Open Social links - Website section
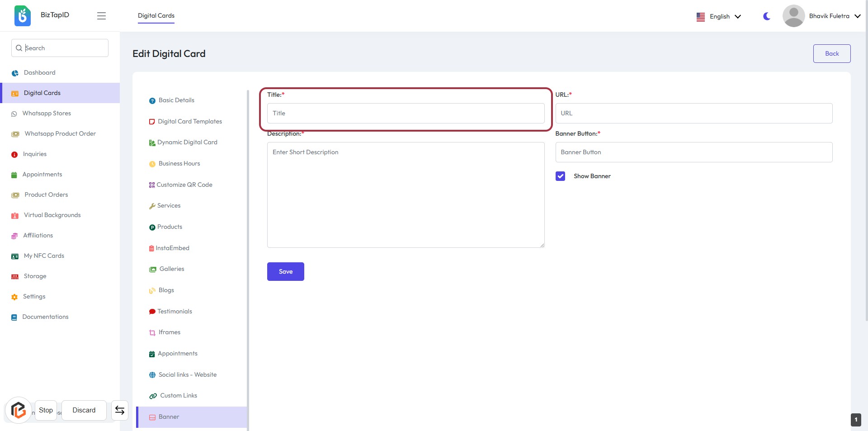The width and height of the screenshot is (868, 431). click(187, 375)
